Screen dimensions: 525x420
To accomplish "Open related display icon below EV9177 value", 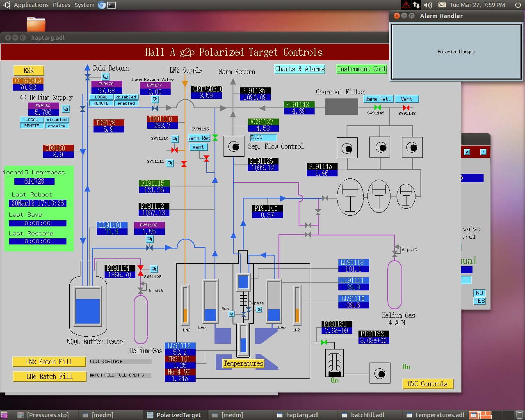I will [155, 100].
